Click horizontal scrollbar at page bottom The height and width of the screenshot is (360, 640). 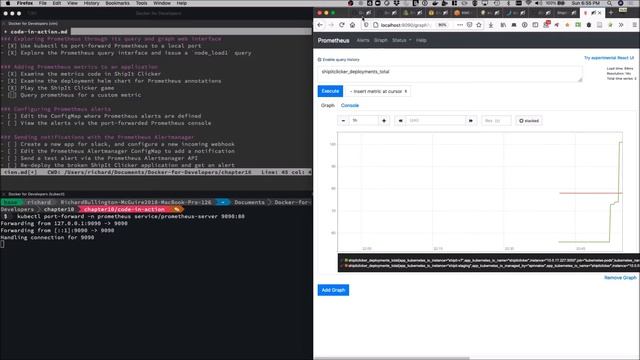[392, 358]
